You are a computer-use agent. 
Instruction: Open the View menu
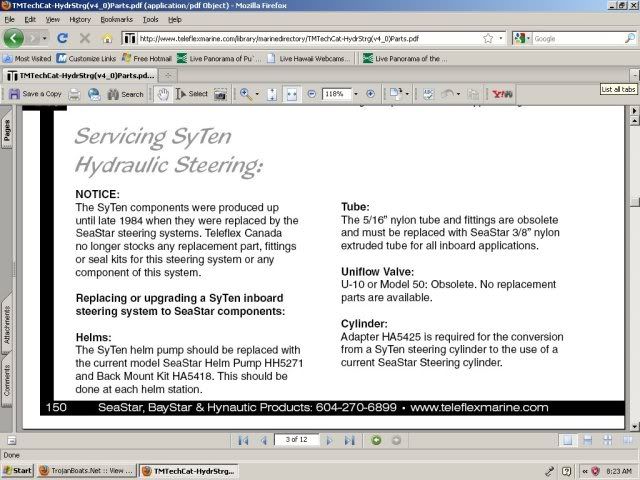click(x=52, y=19)
